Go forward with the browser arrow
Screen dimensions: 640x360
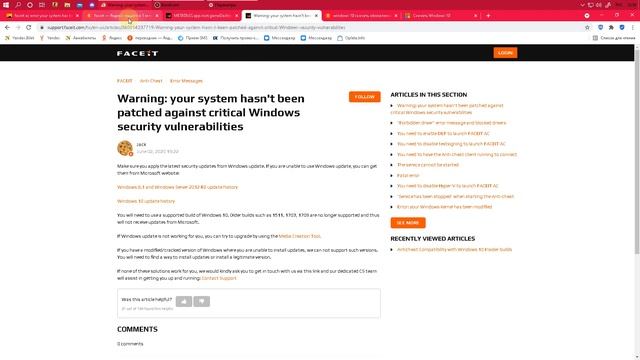coord(18,27)
